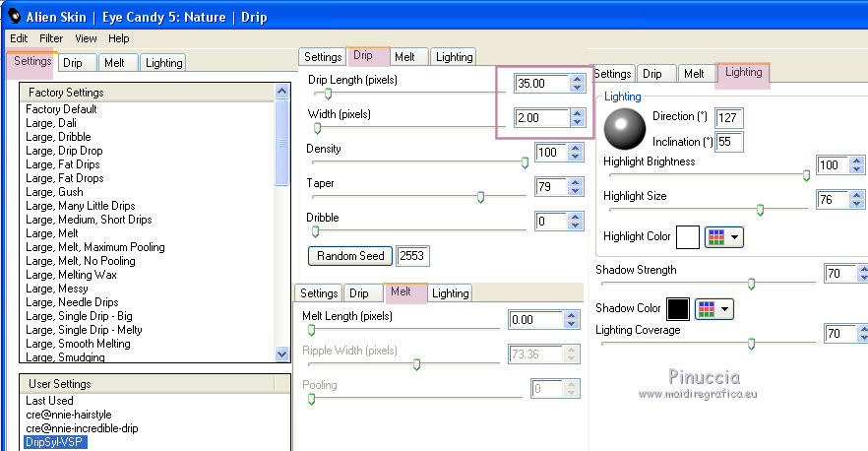Click the Direction degrees field

point(728,118)
